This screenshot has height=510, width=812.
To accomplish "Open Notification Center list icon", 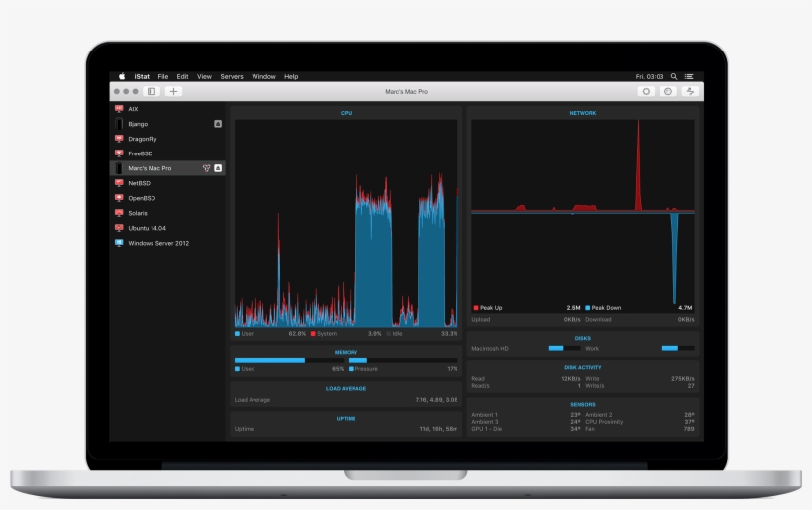I will 689,76.
